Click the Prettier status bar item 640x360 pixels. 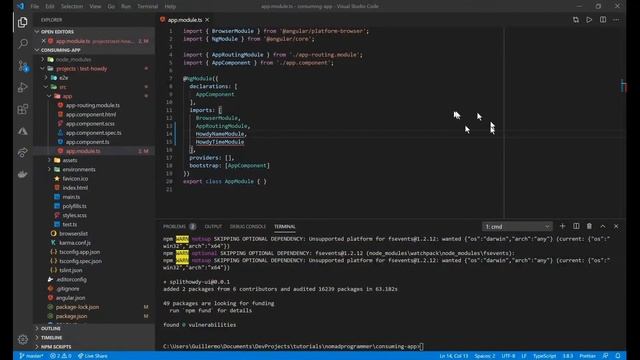[587, 356]
